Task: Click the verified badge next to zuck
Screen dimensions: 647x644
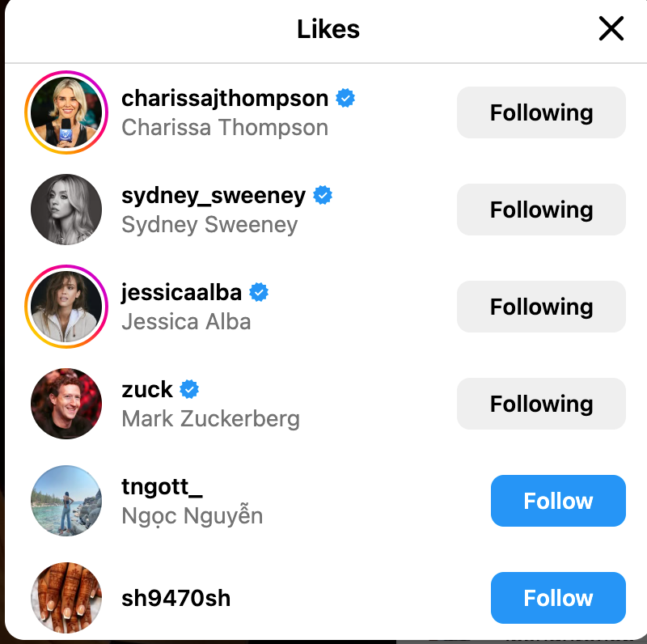Action: pyautogui.click(x=189, y=390)
